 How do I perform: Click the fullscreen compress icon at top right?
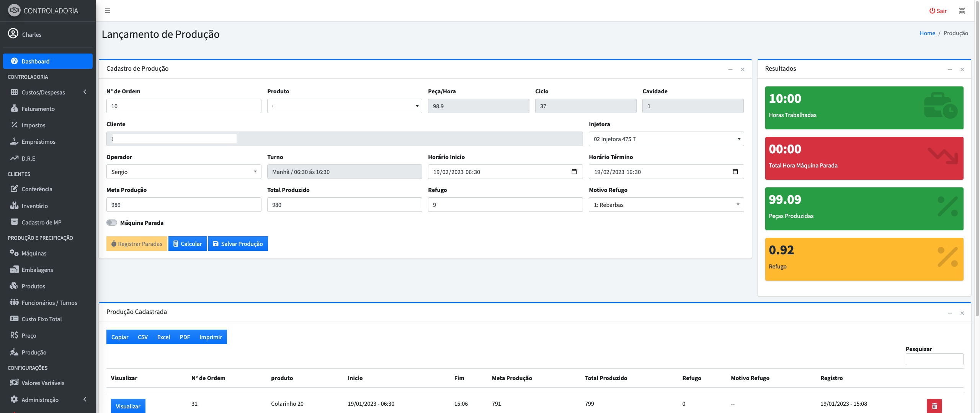pos(962,11)
